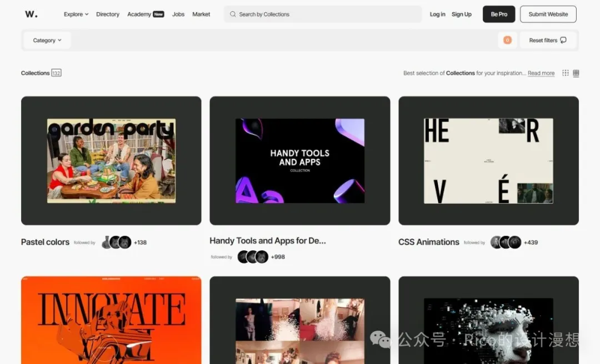Switch to the large grid view
The width and height of the screenshot is (600, 364).
click(x=576, y=73)
